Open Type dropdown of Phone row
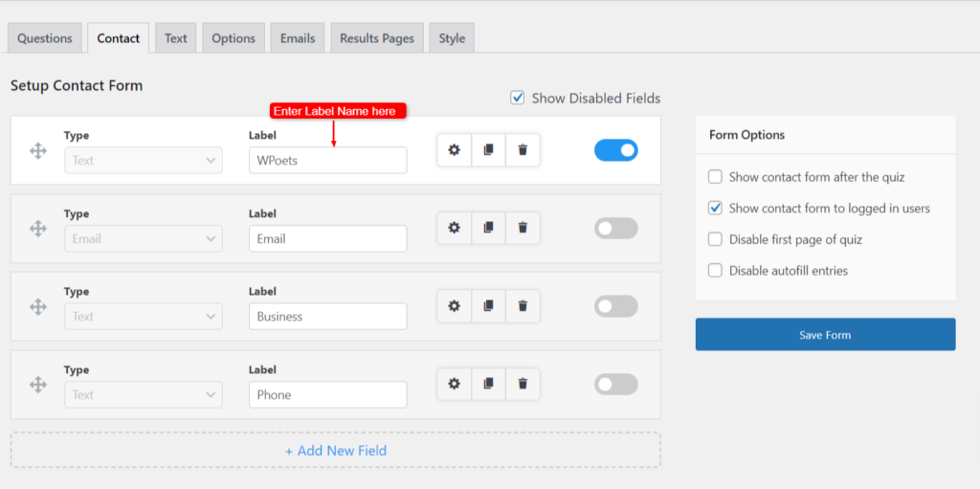Image resolution: width=980 pixels, height=489 pixels. coord(144,394)
